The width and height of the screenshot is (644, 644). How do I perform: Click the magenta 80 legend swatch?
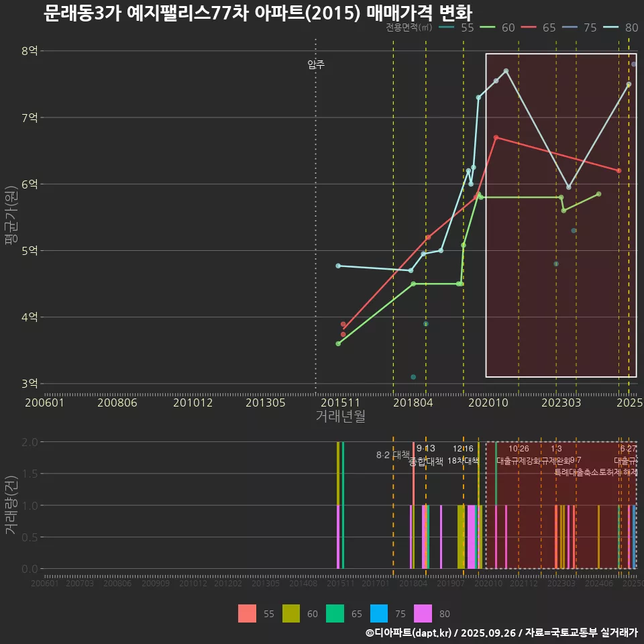click(x=423, y=613)
